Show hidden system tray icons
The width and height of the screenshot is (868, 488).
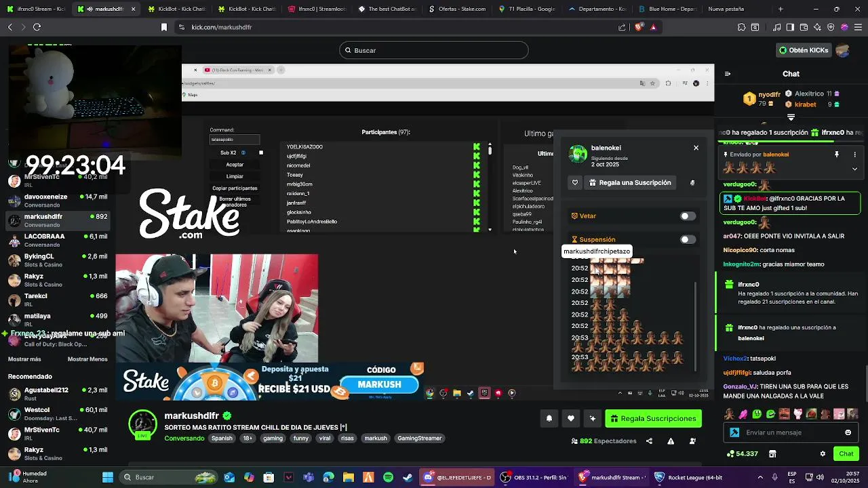click(x=759, y=478)
